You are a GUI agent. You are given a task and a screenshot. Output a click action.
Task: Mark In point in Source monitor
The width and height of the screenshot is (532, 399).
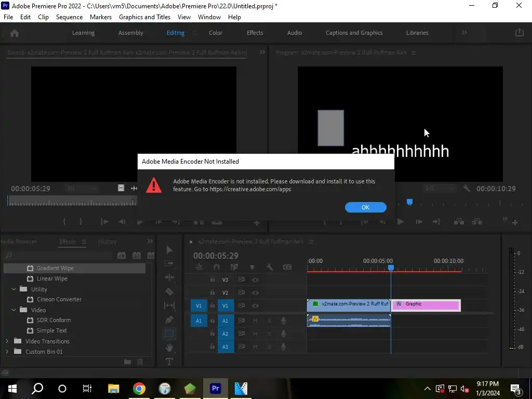tap(64, 221)
